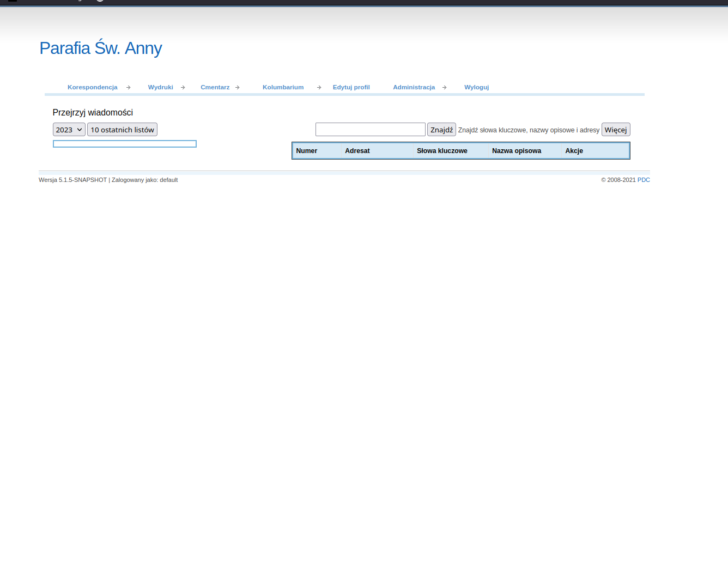Click the arrow next to Korespondencja
728x578 pixels.
pos(129,87)
